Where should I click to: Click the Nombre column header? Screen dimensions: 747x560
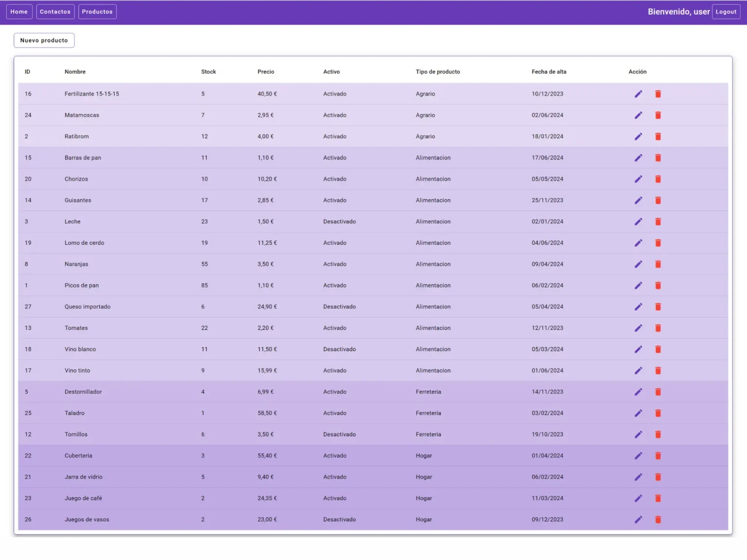(x=75, y=72)
